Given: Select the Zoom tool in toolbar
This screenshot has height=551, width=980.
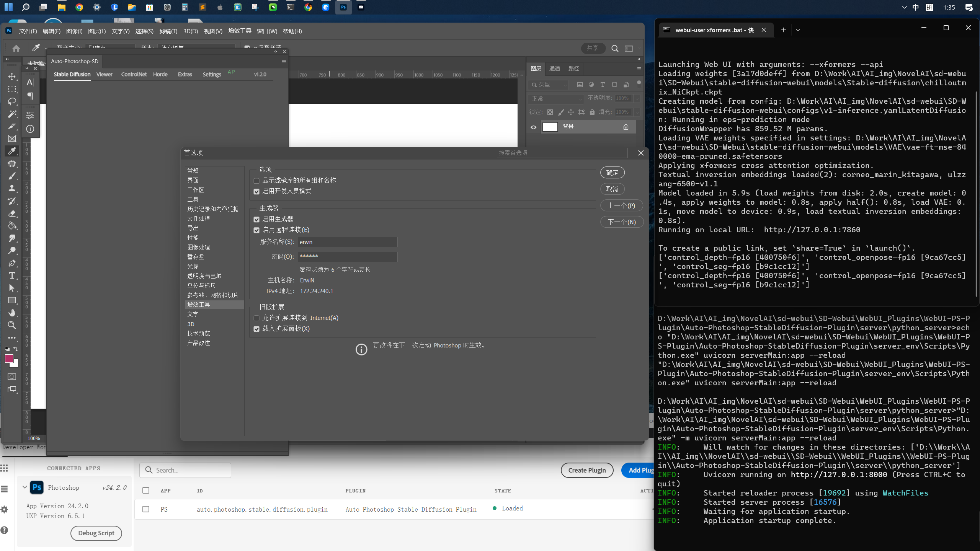Looking at the screenshot, I should click(12, 325).
